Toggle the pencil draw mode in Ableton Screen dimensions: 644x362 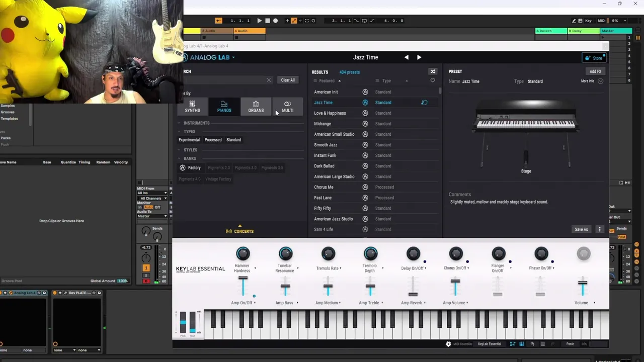(x=574, y=21)
